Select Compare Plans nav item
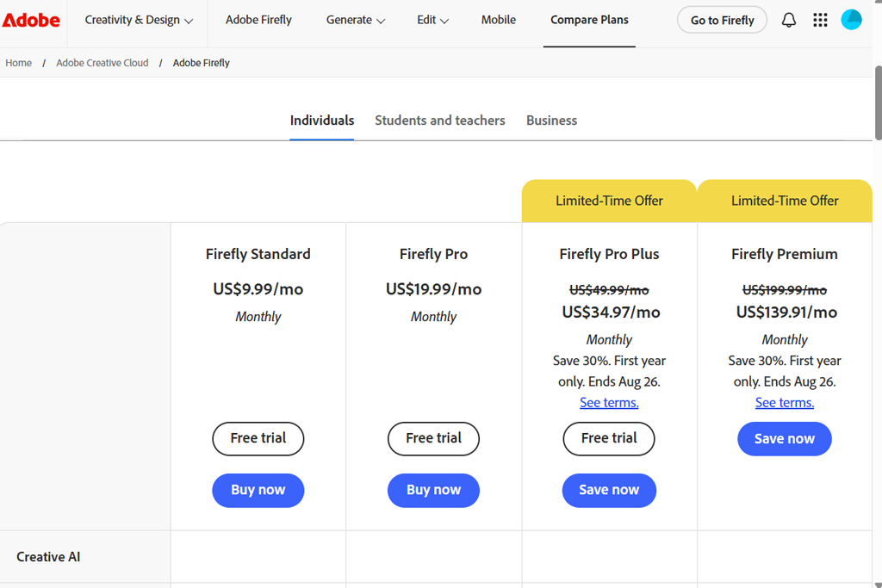 coord(589,20)
